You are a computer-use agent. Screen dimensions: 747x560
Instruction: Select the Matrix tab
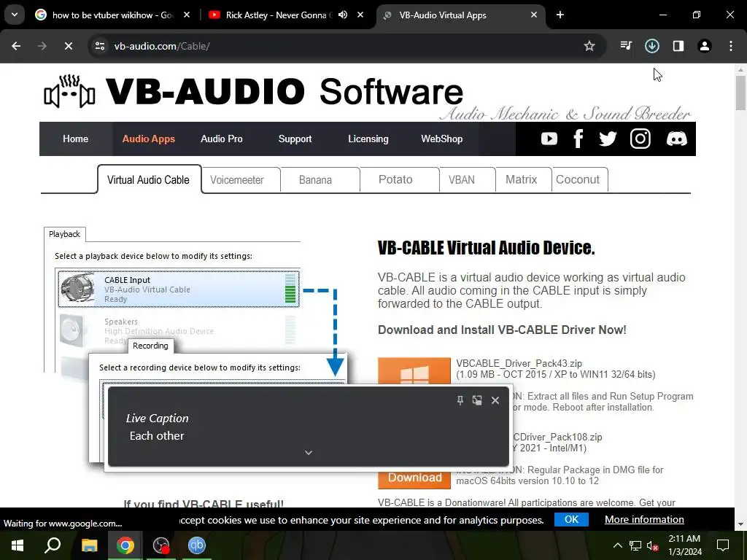pos(523,180)
